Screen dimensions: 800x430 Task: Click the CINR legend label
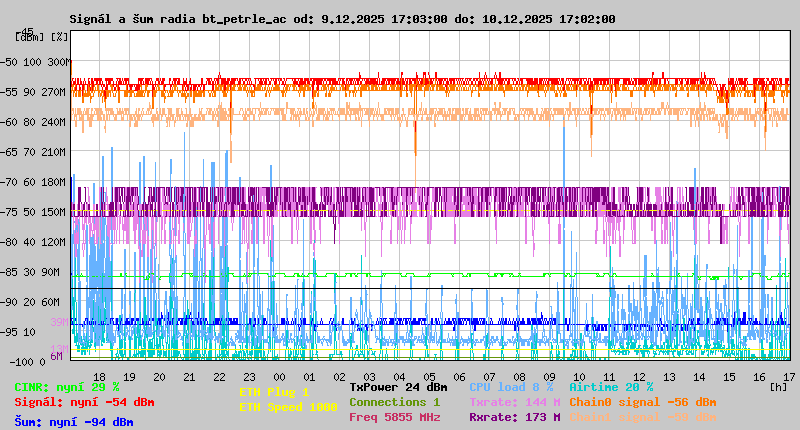click(67, 387)
